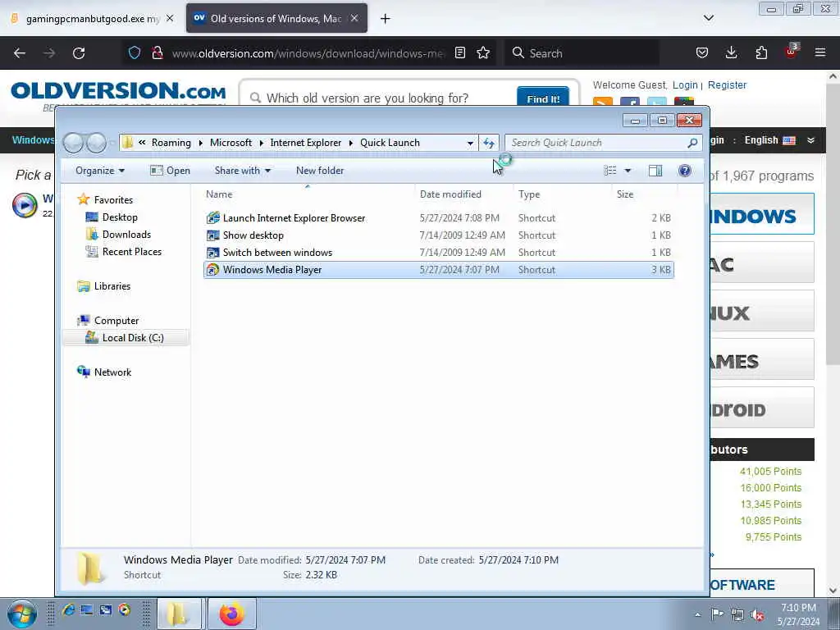The width and height of the screenshot is (840, 630).
Task: Open the Organize dropdown menu
Action: [99, 171]
